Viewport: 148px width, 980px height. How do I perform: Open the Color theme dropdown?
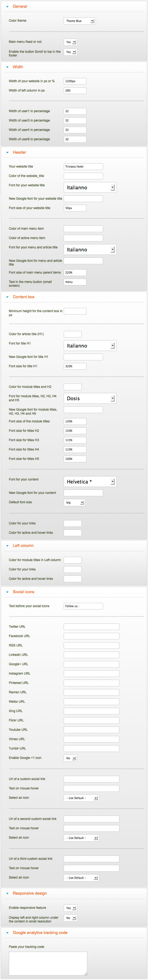point(79,21)
